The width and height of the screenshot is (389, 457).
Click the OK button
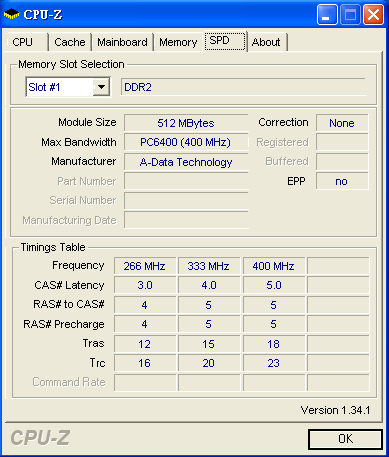(x=345, y=439)
